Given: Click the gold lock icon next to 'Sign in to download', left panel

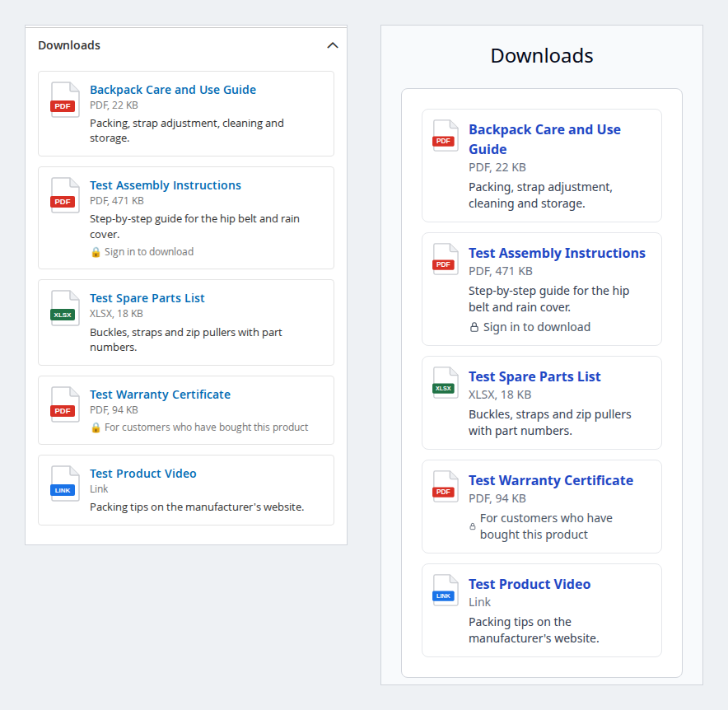Looking at the screenshot, I should click(96, 252).
